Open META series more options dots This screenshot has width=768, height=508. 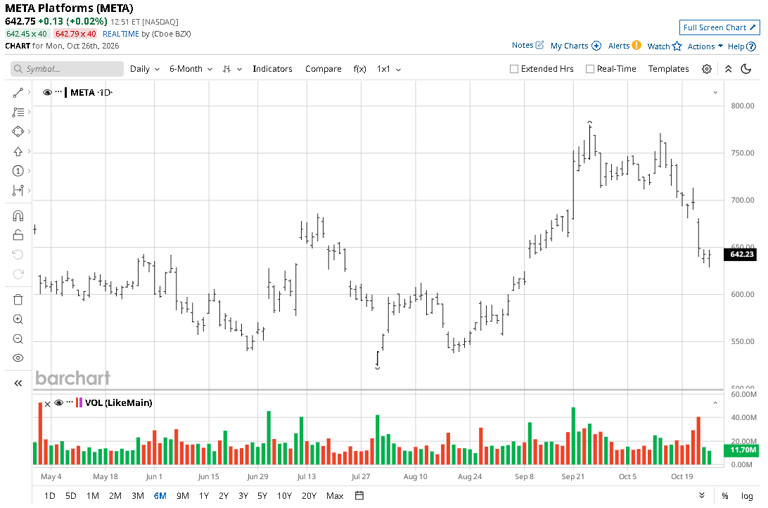[59, 92]
